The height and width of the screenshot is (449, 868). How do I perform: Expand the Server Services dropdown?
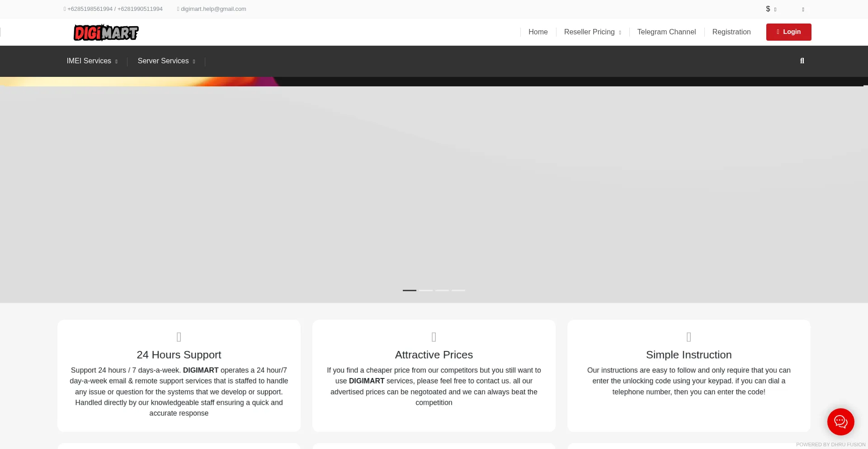click(166, 61)
